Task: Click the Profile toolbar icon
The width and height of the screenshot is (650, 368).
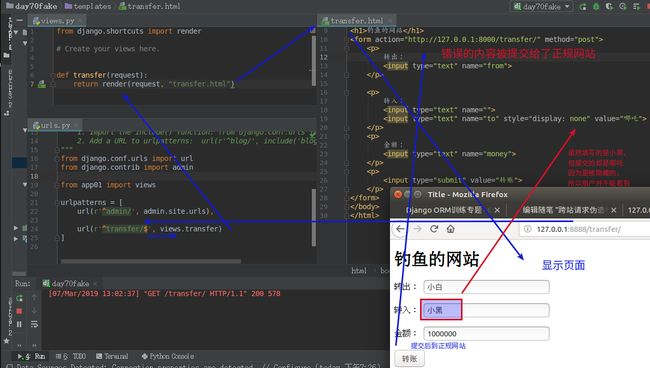Action: point(623,6)
